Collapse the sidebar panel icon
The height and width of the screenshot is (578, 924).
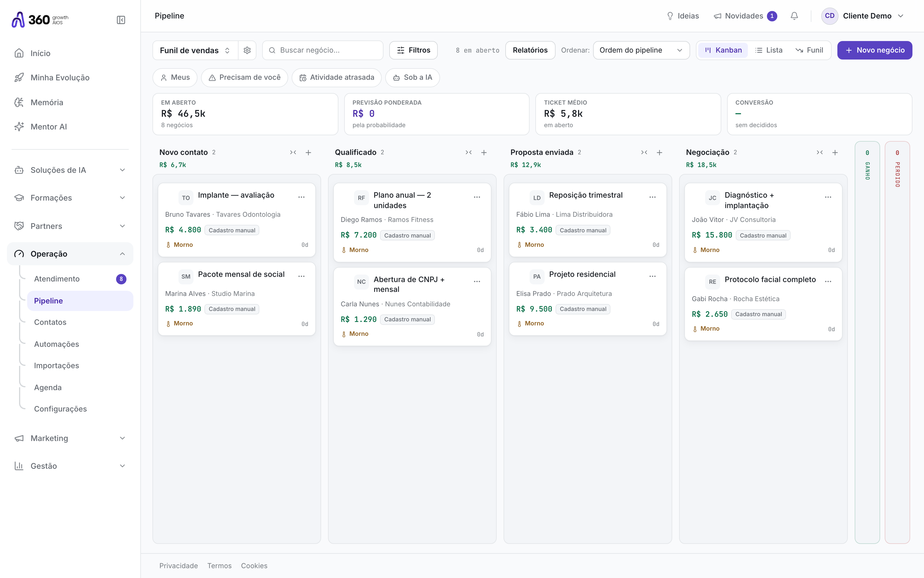(x=121, y=20)
